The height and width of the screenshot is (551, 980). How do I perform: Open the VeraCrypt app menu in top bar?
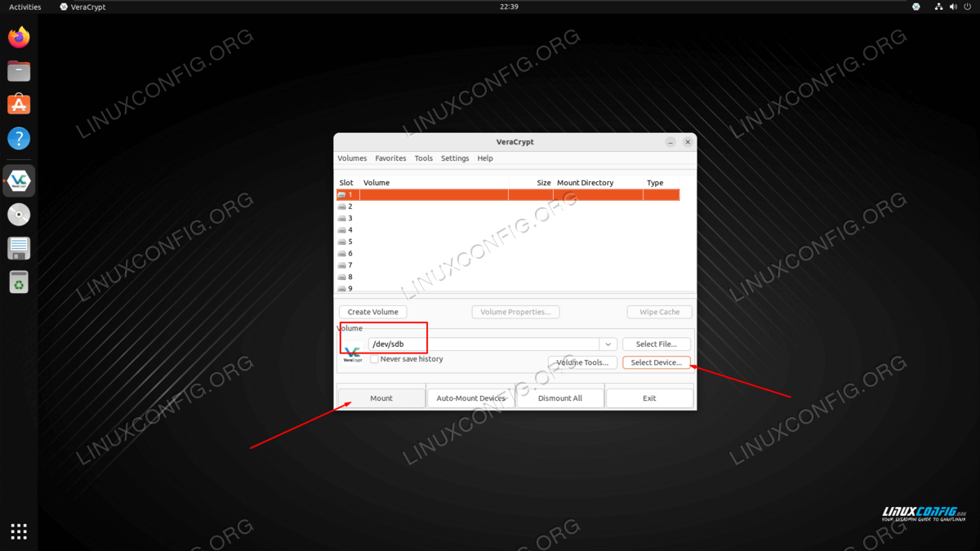point(82,7)
